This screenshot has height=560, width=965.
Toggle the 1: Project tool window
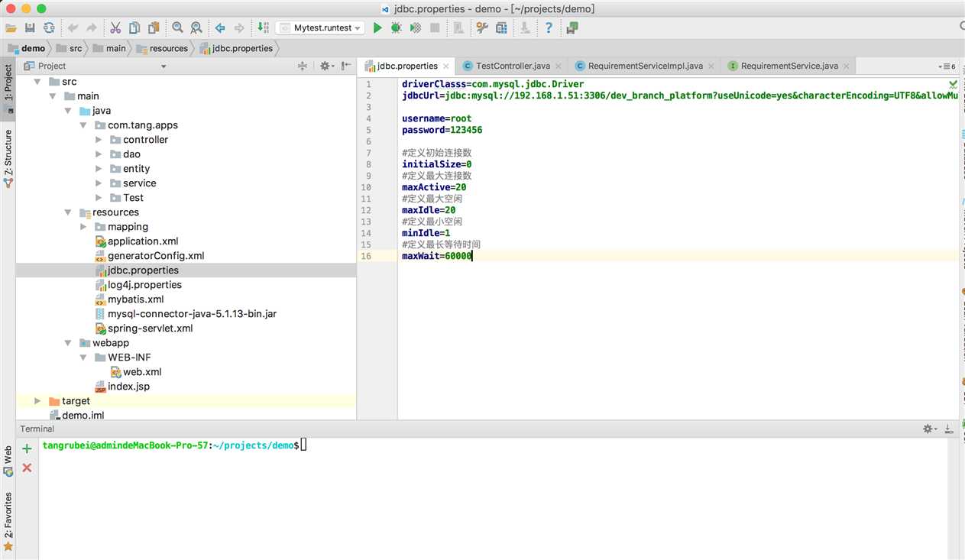point(8,88)
